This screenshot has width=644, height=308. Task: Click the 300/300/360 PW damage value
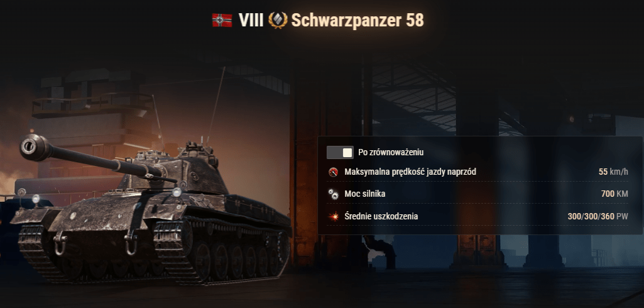point(598,216)
